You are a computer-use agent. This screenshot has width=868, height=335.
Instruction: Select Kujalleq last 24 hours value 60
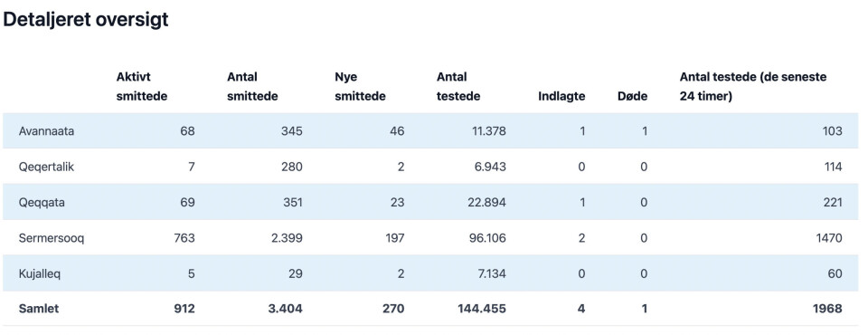click(x=835, y=273)
